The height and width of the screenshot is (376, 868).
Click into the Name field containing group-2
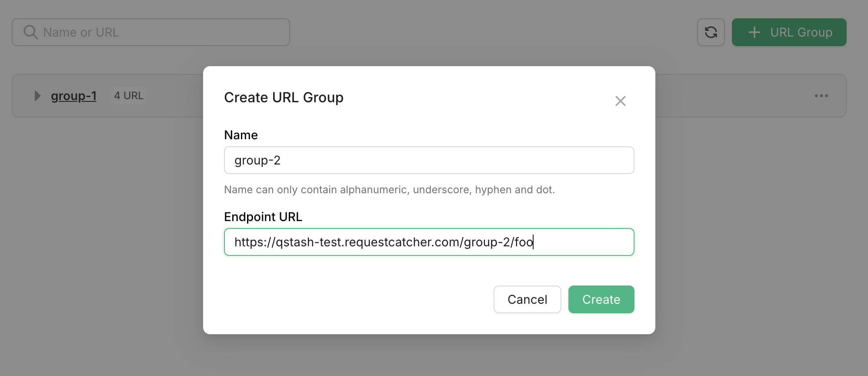pyautogui.click(x=429, y=160)
